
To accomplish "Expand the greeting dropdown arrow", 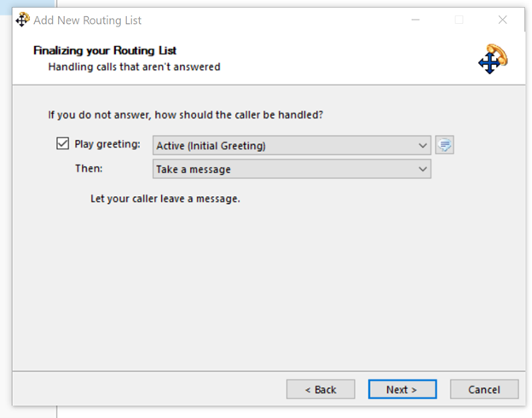I will coord(423,146).
